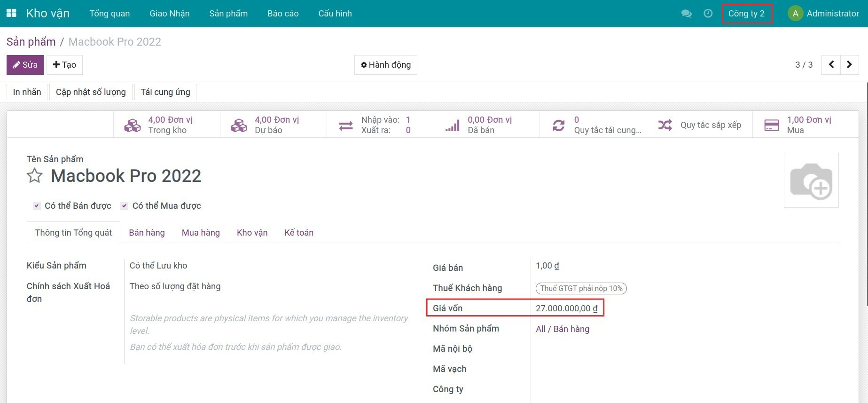The width and height of the screenshot is (868, 403).
Task: Open the conversations chat icon
Action: (x=686, y=14)
